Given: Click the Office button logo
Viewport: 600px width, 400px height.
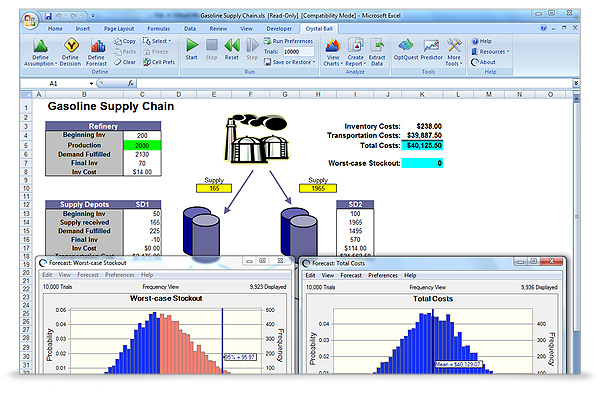Looking at the screenshot, I should click(x=31, y=18).
